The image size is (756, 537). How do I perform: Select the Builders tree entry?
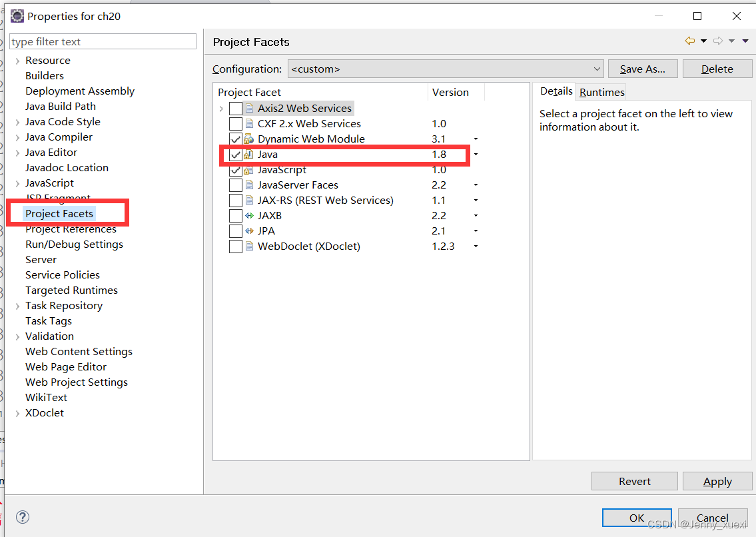45,75
